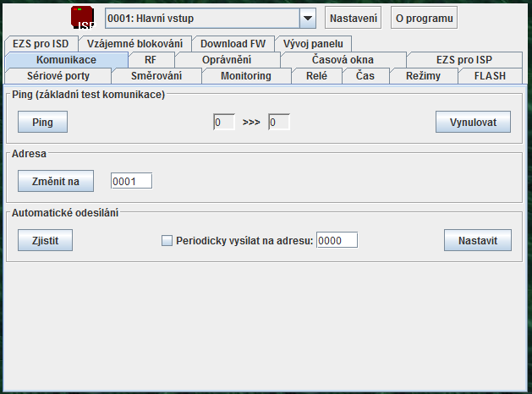Select the Časová okna tab

pyautogui.click(x=343, y=60)
